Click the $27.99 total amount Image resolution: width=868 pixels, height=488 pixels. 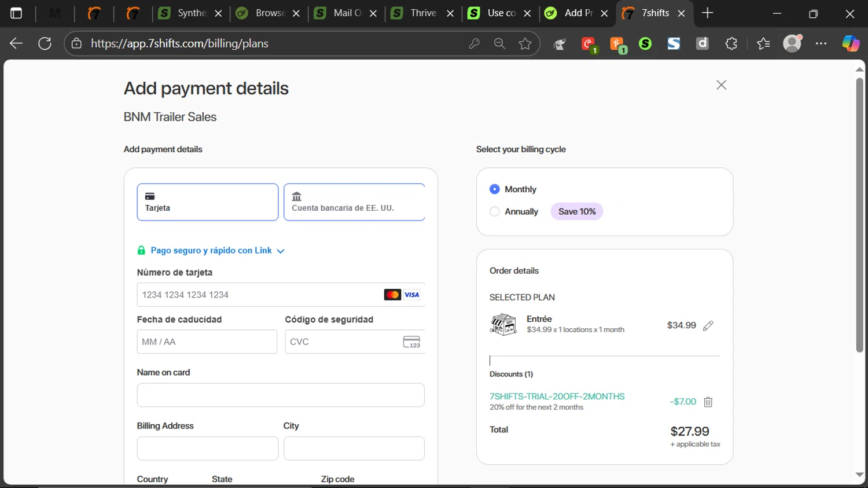(x=690, y=431)
